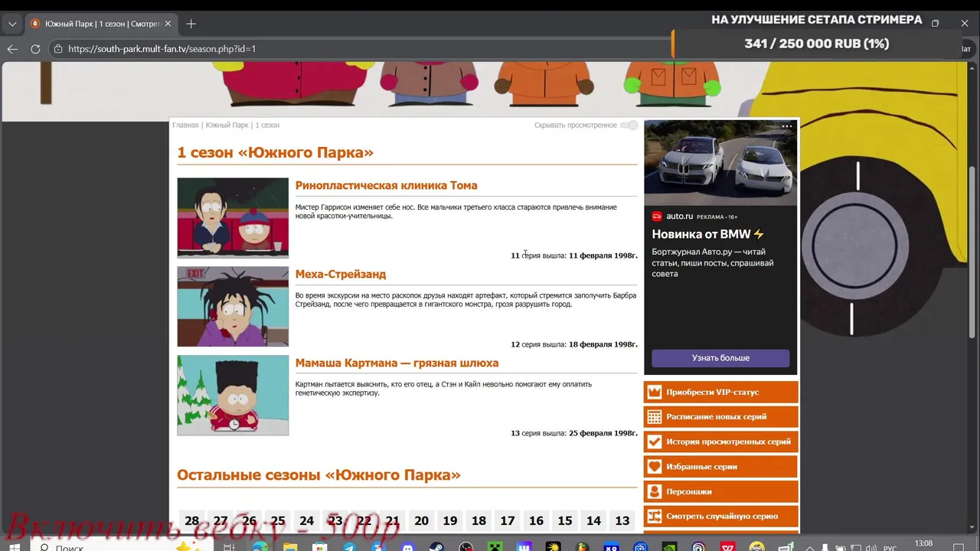
Task: Close the Южный Парк browser tab
Action: [168, 24]
